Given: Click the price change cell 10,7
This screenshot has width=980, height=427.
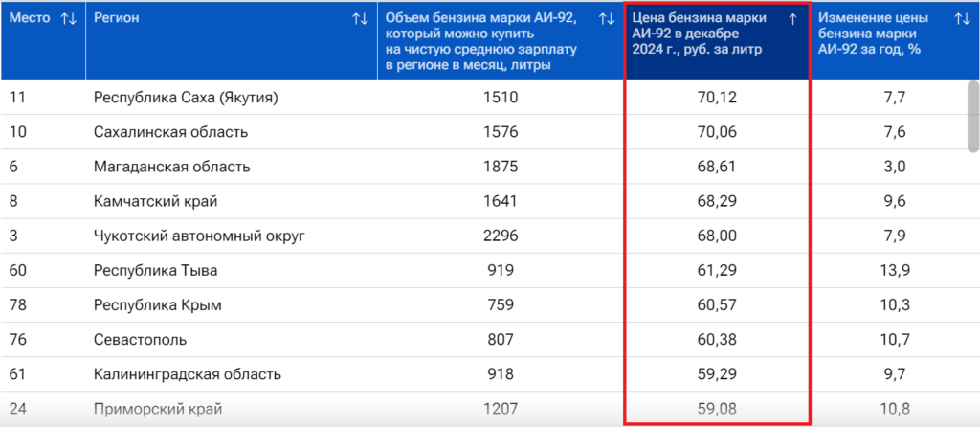Looking at the screenshot, I should click(895, 340).
